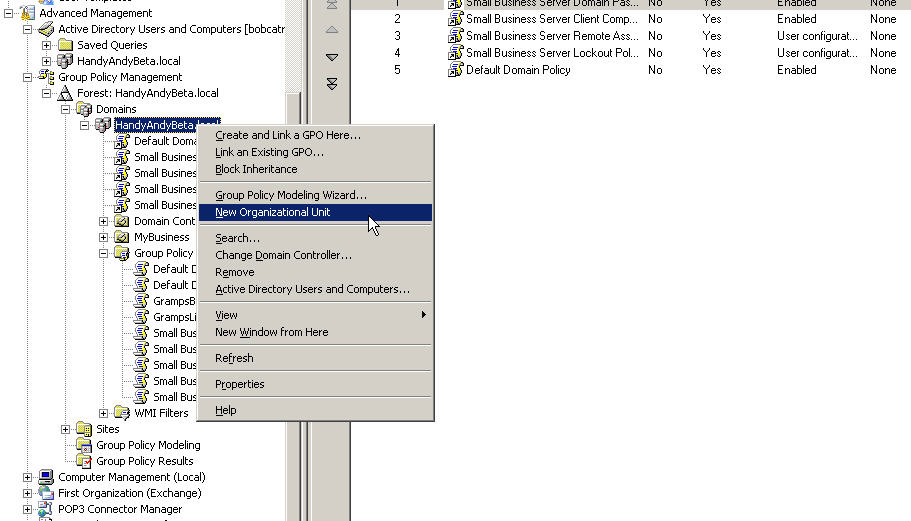The image size is (911, 521).
Task: Click the Group Policy Management snap-in icon
Action: point(46,77)
